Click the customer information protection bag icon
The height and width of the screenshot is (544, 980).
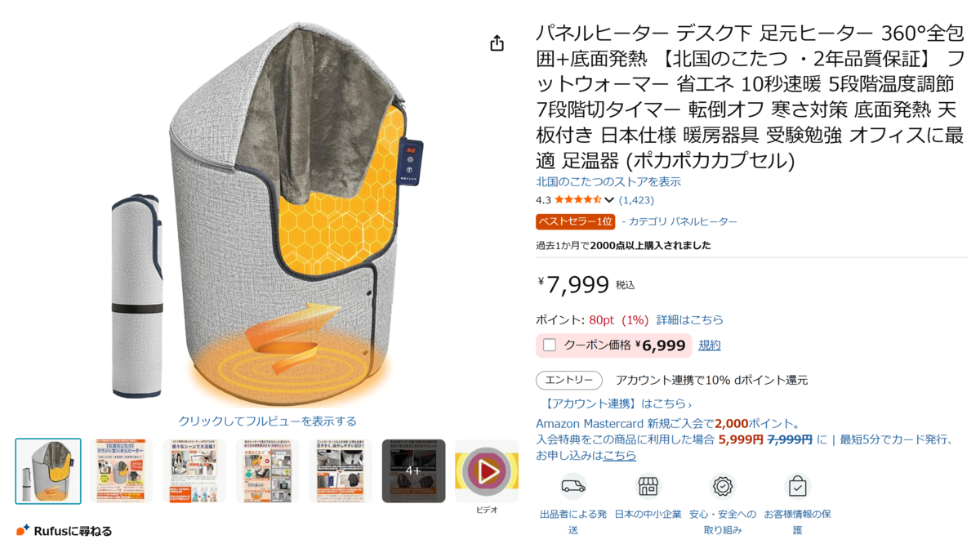797,487
